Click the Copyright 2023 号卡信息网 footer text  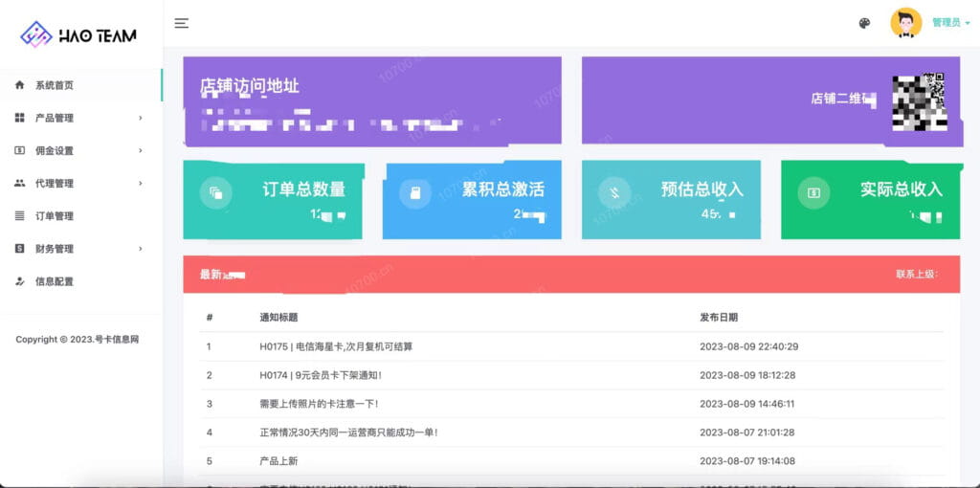tap(78, 340)
